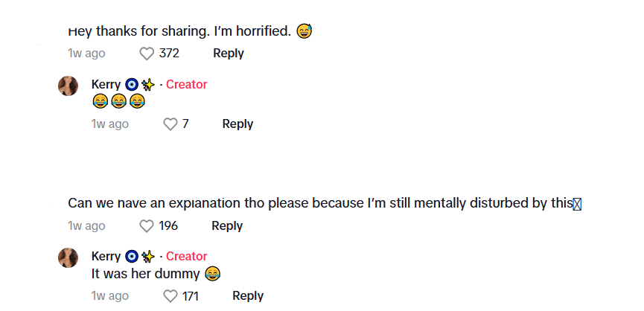644x311 pixels.
Task: Open Kerry's avatar beside 'It was her dummy'
Action: (68, 257)
